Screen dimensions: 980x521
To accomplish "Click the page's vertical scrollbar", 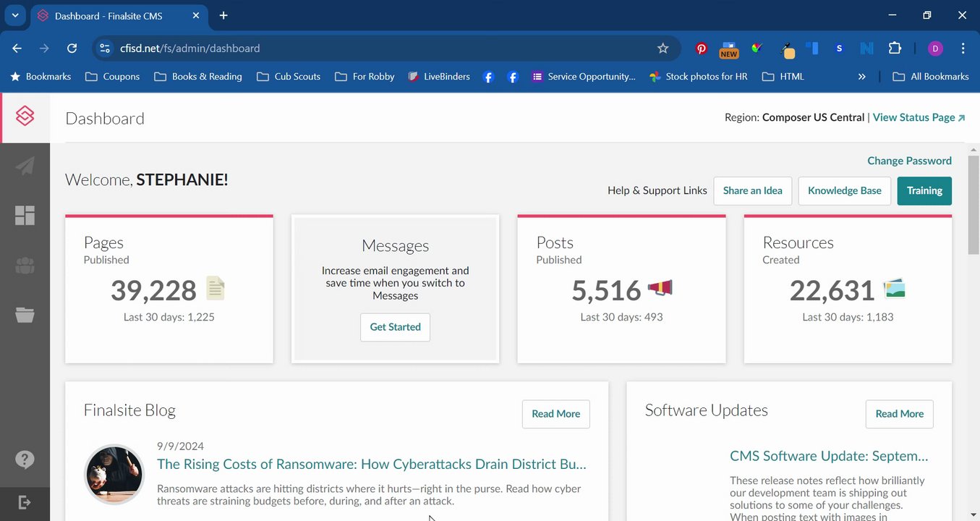I will (x=973, y=205).
